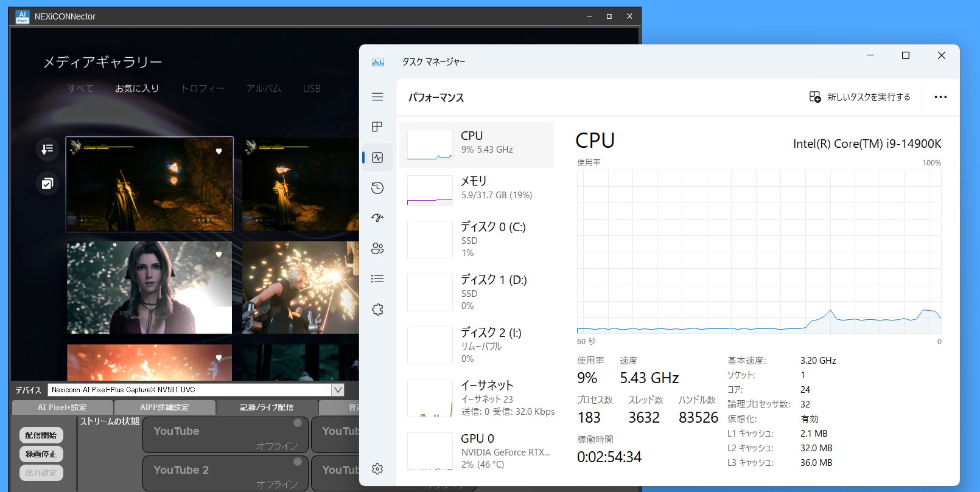The image size is (980, 492).
Task: Open first dark cave gameplay thumbnail
Action: pyautogui.click(x=149, y=184)
